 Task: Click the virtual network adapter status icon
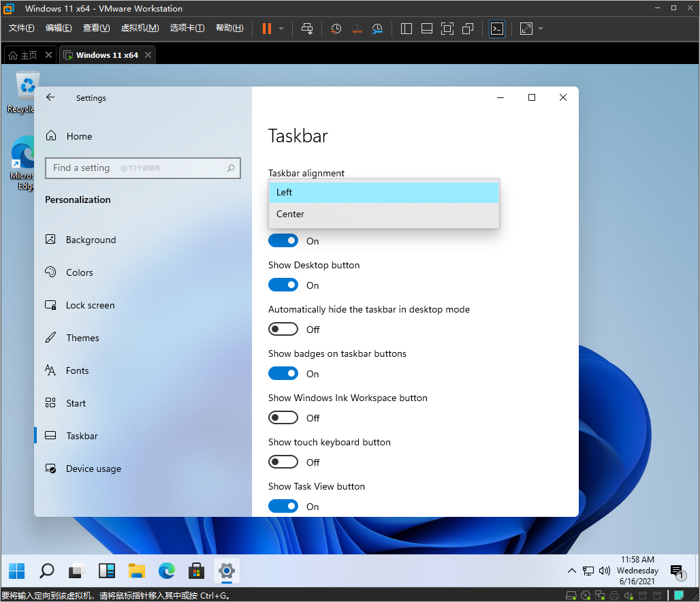tap(600, 595)
